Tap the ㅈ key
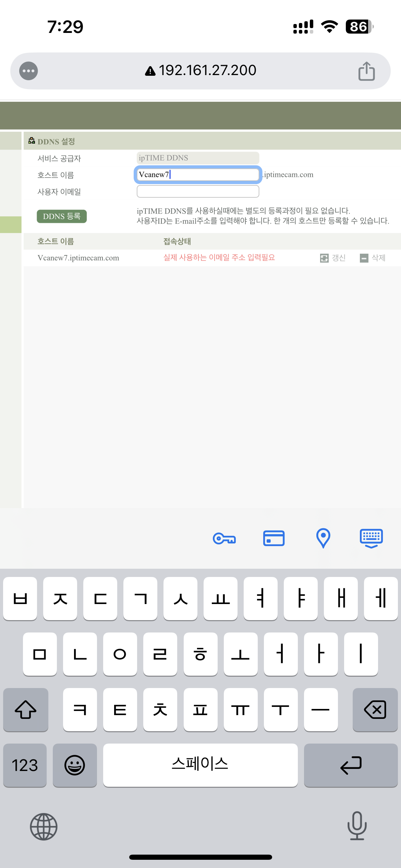401x868 pixels. pyautogui.click(x=60, y=599)
